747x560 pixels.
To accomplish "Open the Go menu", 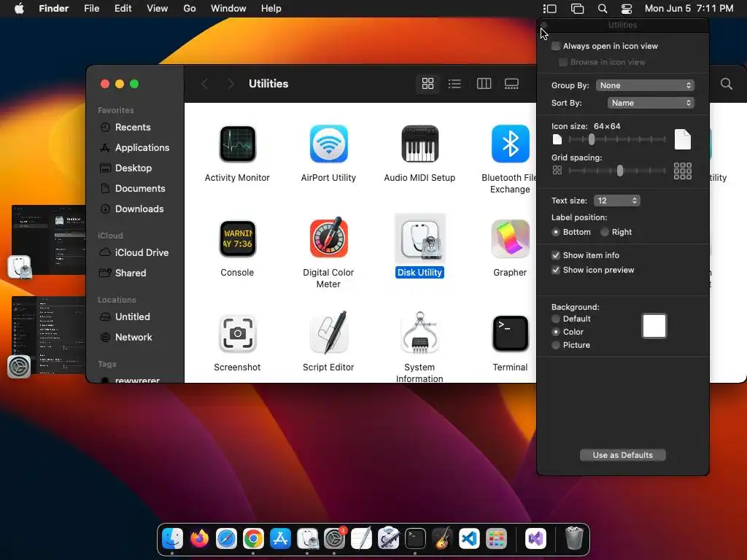I will click(190, 9).
